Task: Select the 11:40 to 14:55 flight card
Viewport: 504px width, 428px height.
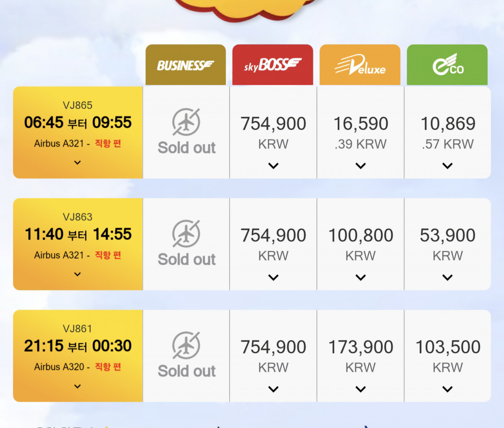Action: point(78,235)
